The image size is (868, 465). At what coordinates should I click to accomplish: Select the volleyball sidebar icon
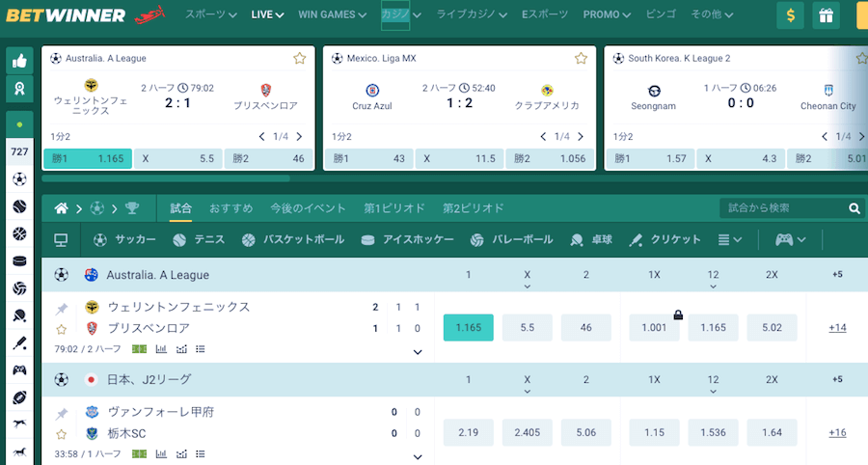tap(19, 288)
